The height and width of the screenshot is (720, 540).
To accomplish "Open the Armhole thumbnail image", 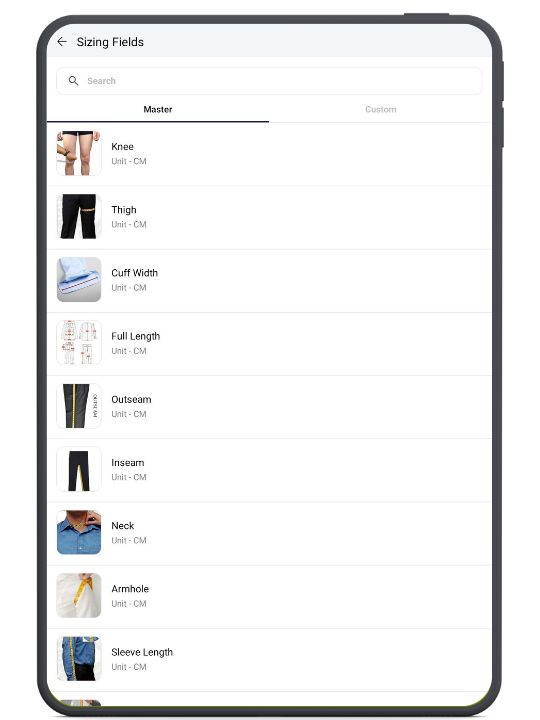I will click(x=79, y=596).
